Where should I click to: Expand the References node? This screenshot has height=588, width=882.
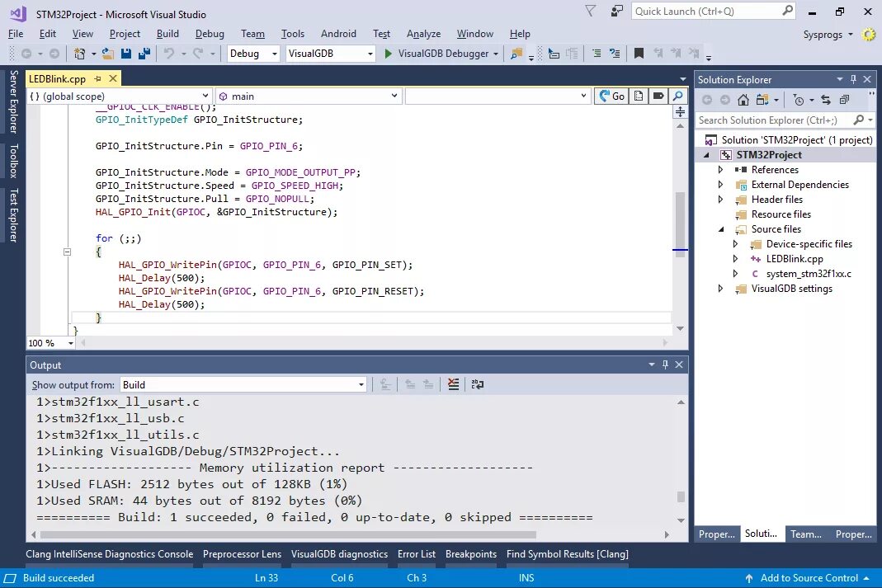click(720, 170)
